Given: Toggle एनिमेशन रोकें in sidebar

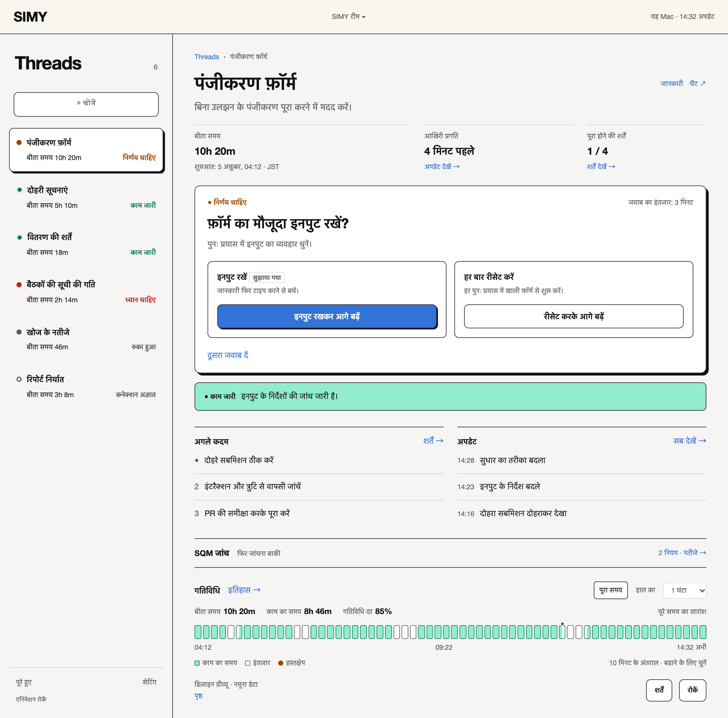Looking at the screenshot, I should pos(31,699).
